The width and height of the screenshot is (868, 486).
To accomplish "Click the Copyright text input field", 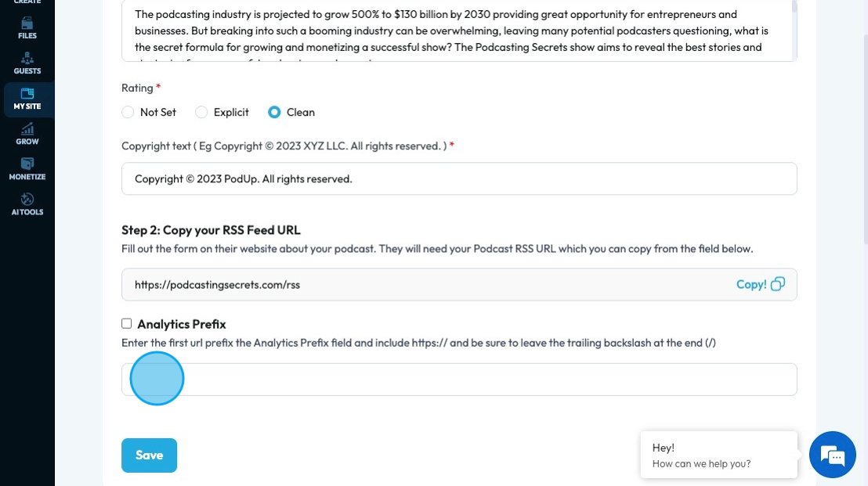I will (x=459, y=179).
